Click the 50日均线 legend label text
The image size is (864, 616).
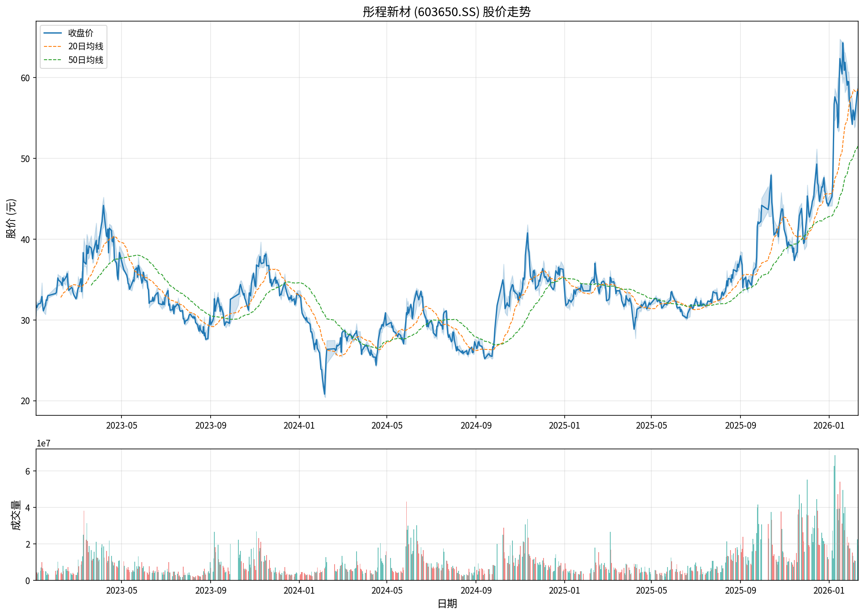(86, 60)
